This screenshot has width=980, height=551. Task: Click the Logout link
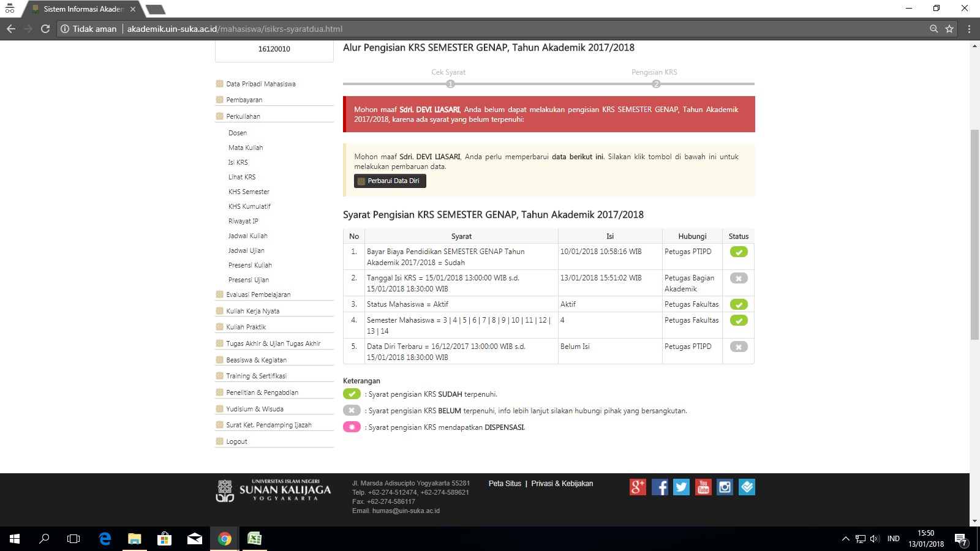pyautogui.click(x=236, y=441)
